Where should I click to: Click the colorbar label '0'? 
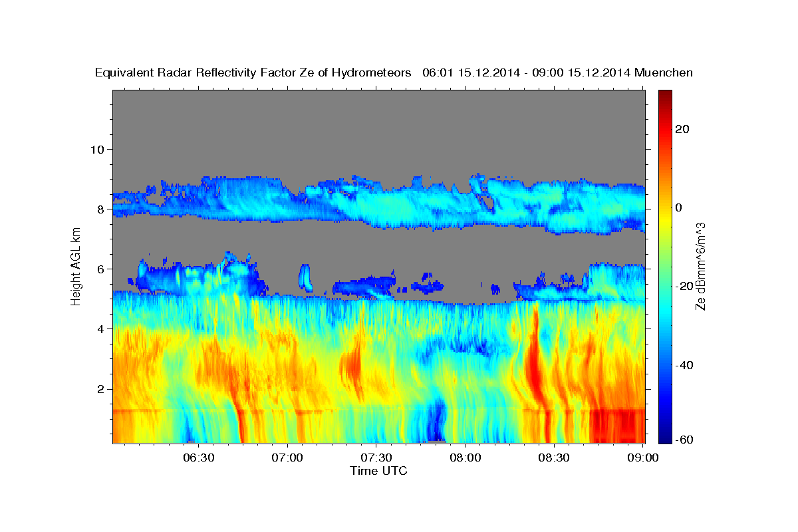[678, 207]
